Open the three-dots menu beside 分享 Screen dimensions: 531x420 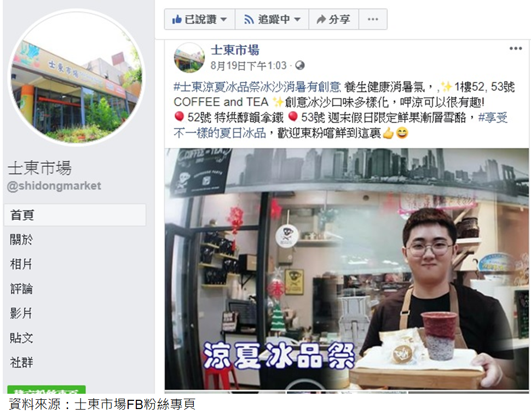click(373, 19)
